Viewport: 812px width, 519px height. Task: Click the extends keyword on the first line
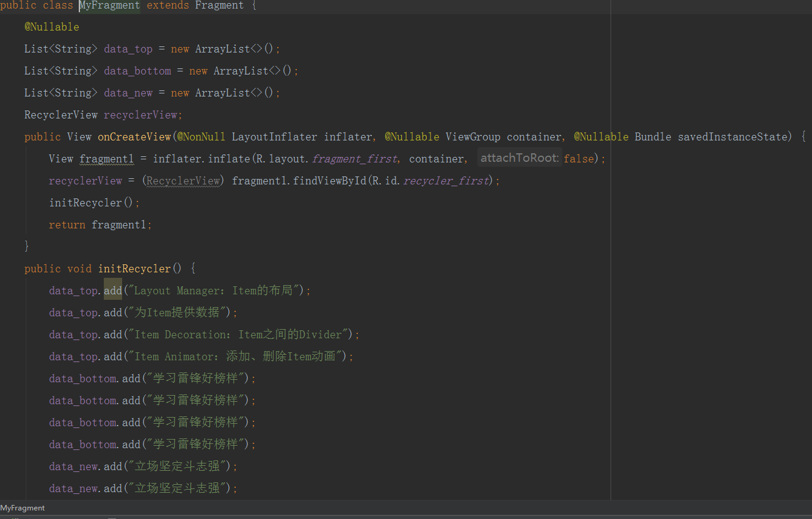point(168,5)
